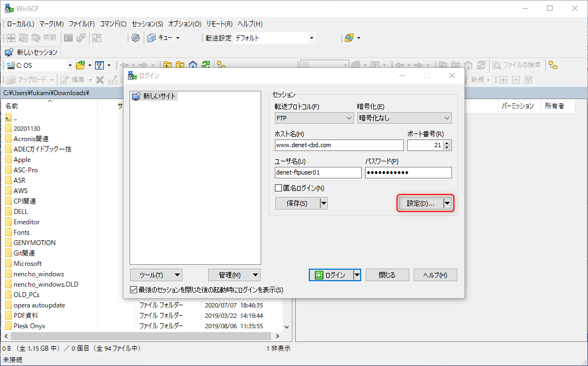This screenshot has width=588, height=366.
Task: Increase the port number with the up stepper
Action: 446,143
